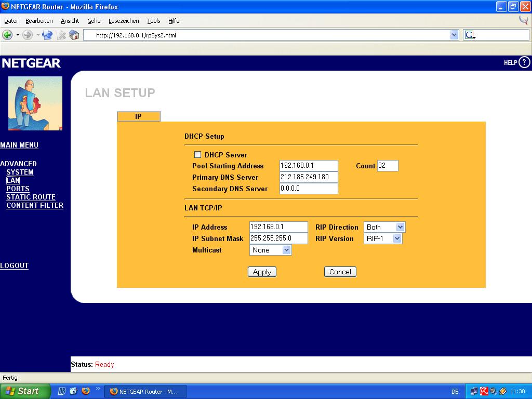Viewport: 532px width, 399px height.
Task: Open the Ansicht menu
Action: click(70, 21)
